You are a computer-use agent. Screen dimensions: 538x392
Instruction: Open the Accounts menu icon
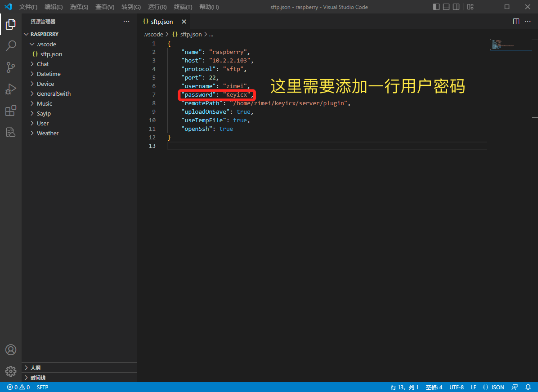click(x=11, y=350)
